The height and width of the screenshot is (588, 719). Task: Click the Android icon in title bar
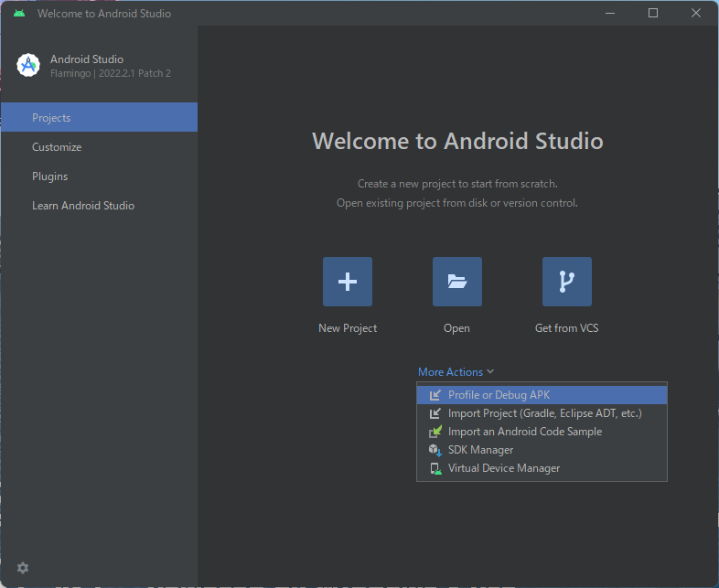[x=19, y=14]
